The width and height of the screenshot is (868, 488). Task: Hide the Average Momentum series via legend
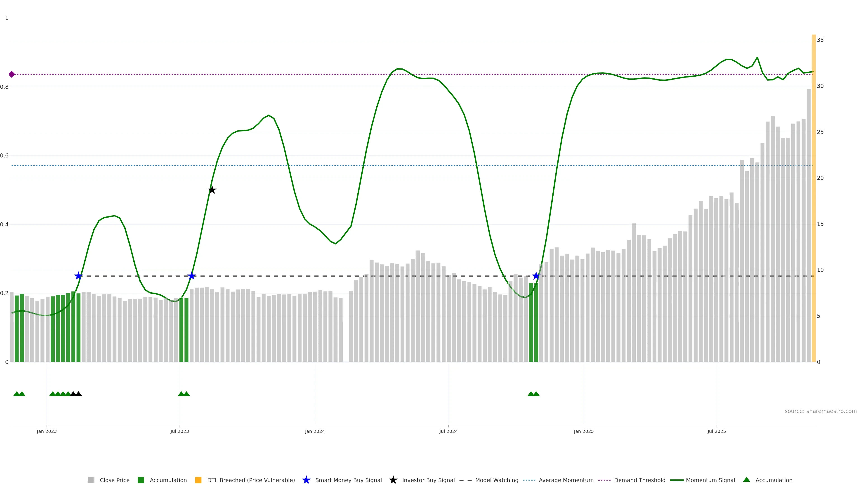click(566, 480)
